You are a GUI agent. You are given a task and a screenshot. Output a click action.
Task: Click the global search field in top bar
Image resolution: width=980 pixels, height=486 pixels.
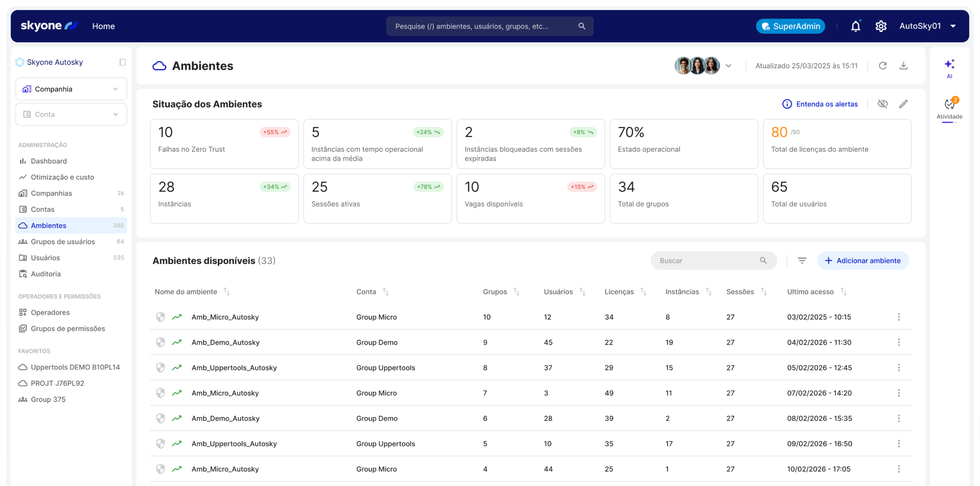(x=485, y=26)
